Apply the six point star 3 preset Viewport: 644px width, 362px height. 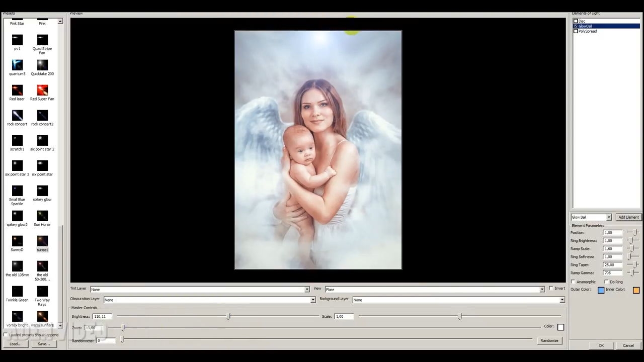pos(17,165)
